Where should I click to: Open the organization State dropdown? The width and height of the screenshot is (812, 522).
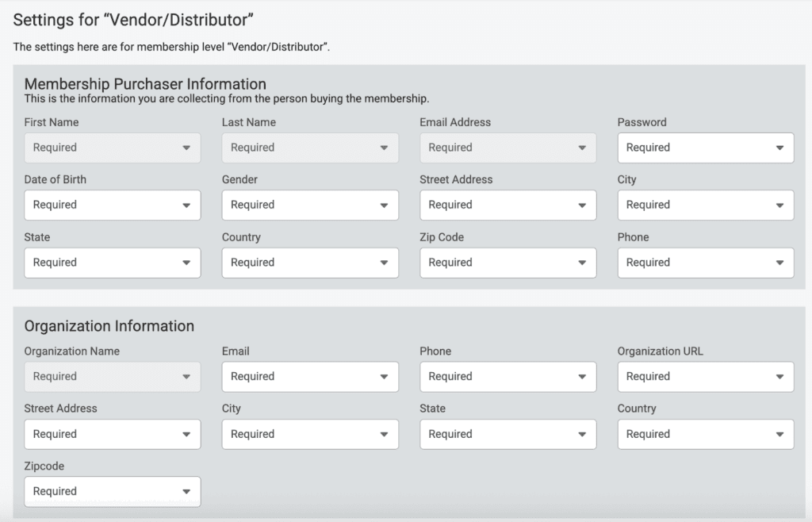tap(507, 434)
